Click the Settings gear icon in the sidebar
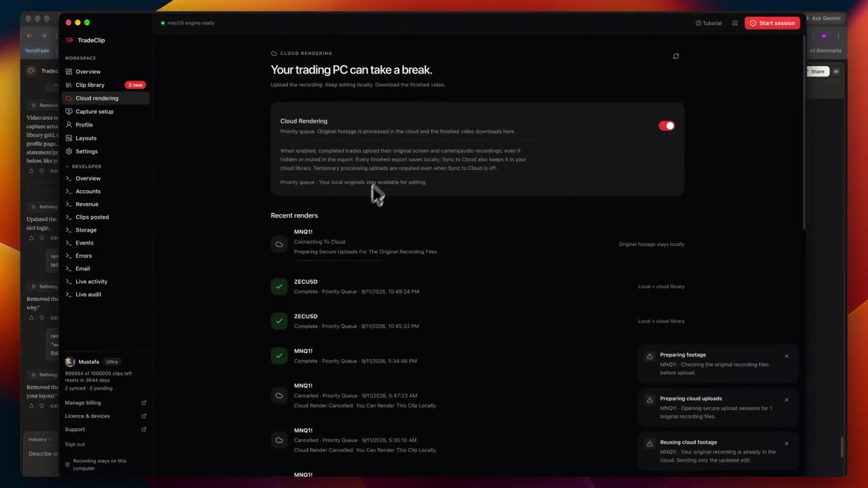The image size is (868, 488). pyautogui.click(x=68, y=151)
